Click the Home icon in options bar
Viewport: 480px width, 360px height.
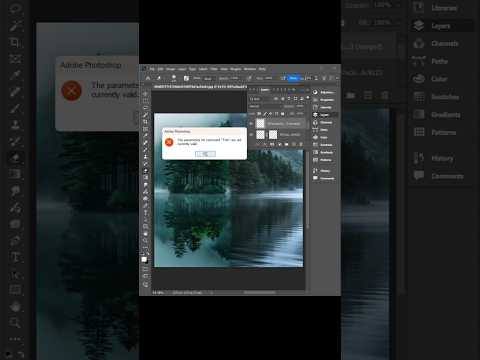(x=148, y=78)
